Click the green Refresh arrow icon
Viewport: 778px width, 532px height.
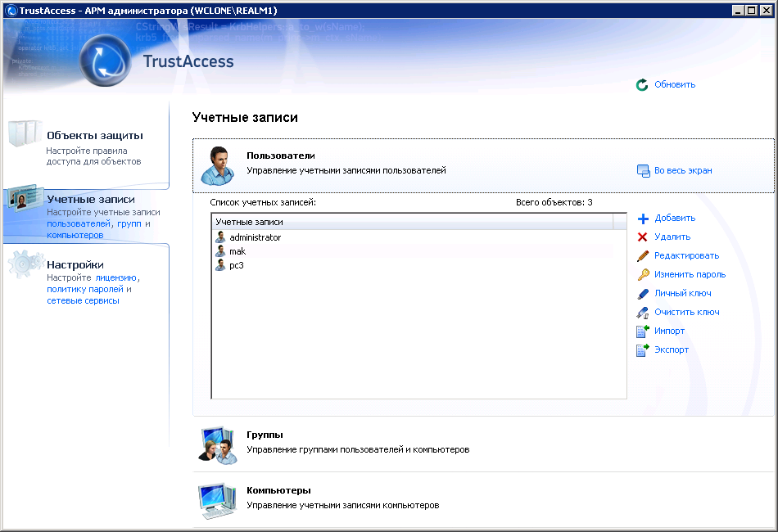click(x=642, y=85)
